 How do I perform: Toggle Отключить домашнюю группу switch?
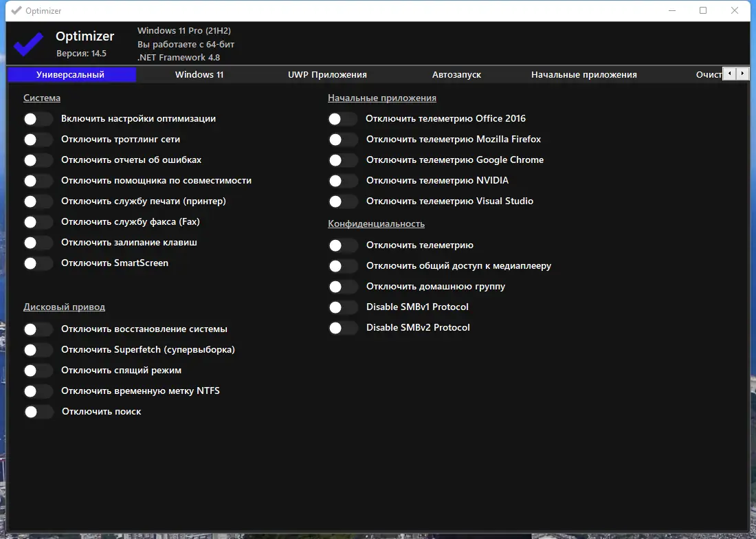pos(343,287)
